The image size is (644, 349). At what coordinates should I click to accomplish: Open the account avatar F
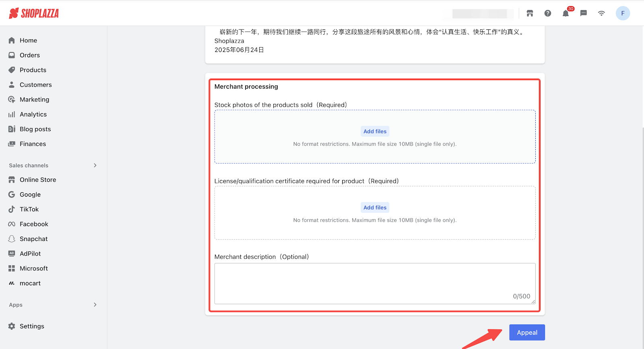click(x=623, y=13)
